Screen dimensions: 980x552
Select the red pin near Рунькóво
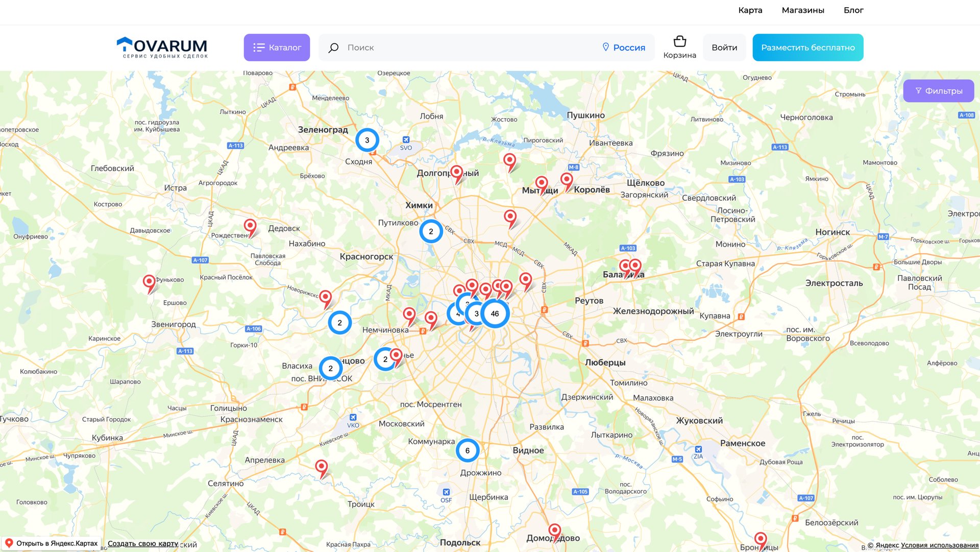pyautogui.click(x=149, y=282)
